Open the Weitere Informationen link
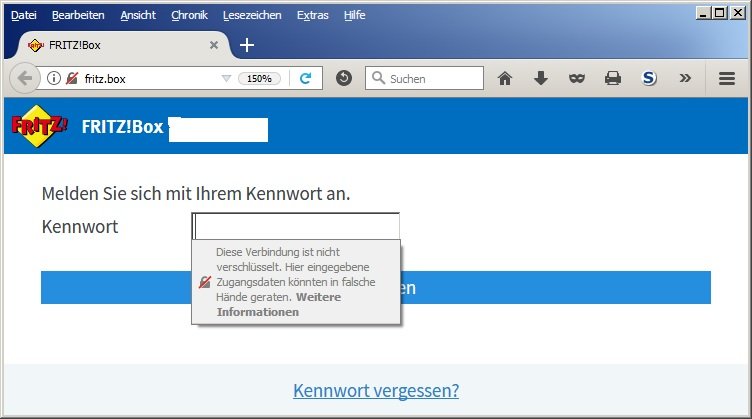 pos(279,304)
